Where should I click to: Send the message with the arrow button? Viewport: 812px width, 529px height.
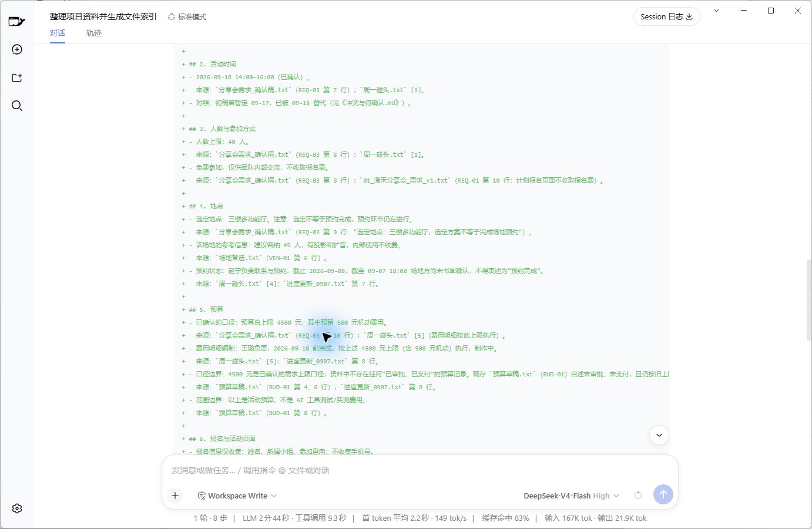tap(663, 494)
